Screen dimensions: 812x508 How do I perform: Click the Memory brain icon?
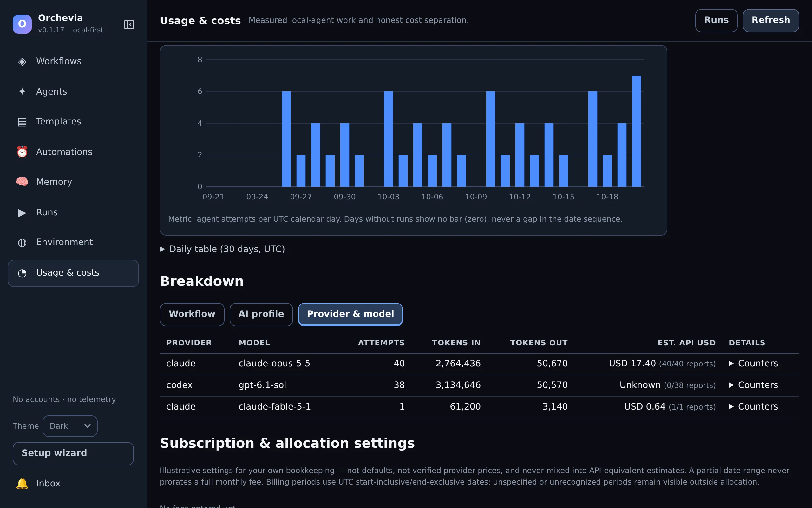[x=22, y=182]
